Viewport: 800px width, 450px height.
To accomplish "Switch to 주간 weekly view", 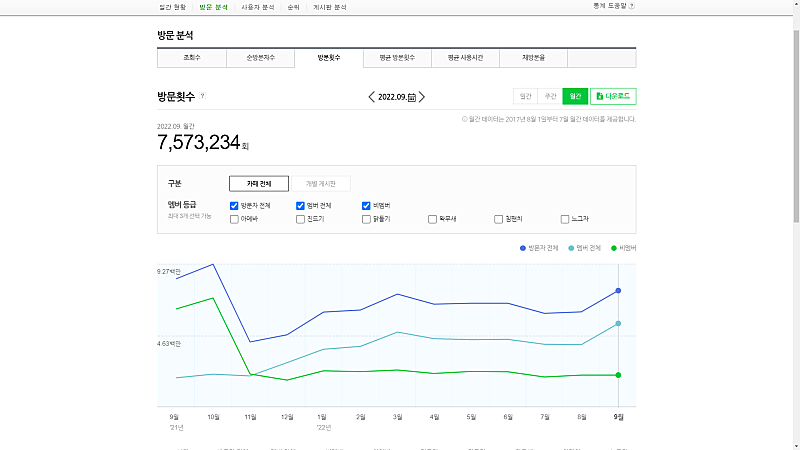I will tap(550, 97).
